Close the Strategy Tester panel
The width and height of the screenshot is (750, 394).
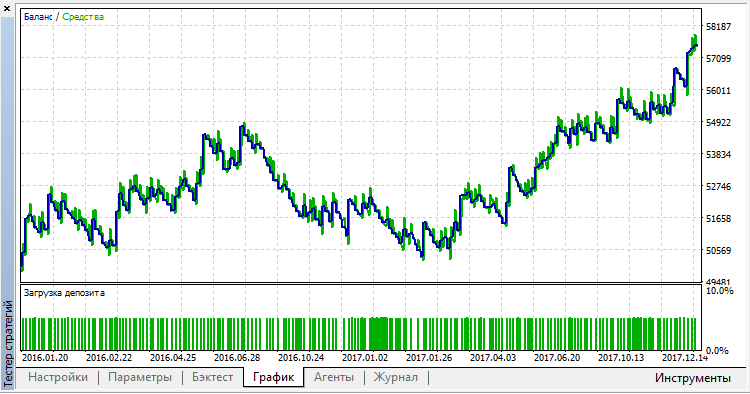tap(7, 8)
